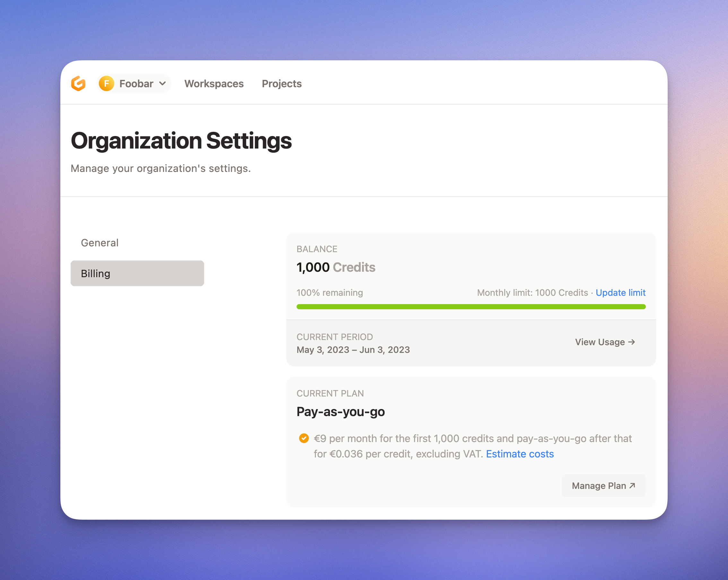
Task: Click the orange hexagon app logo
Action: [78, 83]
